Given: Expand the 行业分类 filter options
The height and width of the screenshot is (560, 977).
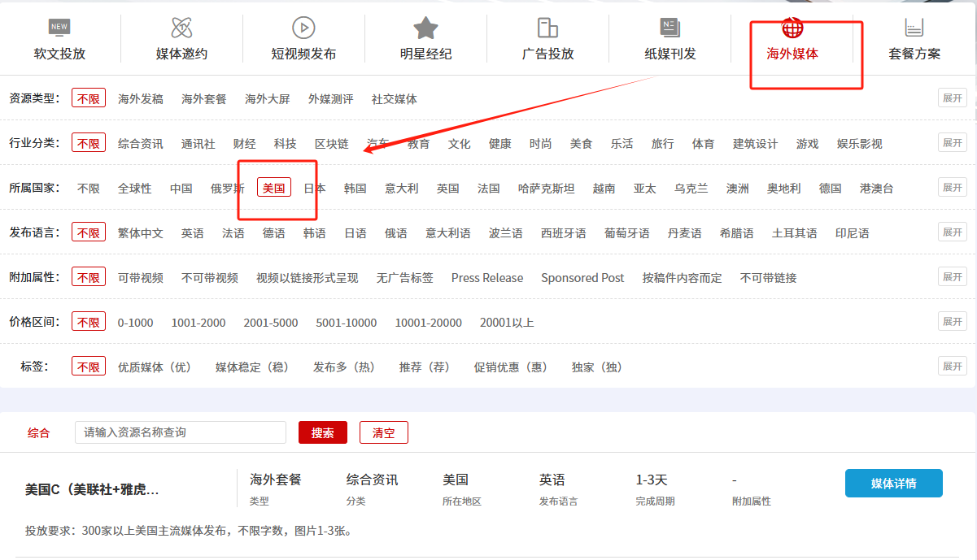Looking at the screenshot, I should (952, 143).
